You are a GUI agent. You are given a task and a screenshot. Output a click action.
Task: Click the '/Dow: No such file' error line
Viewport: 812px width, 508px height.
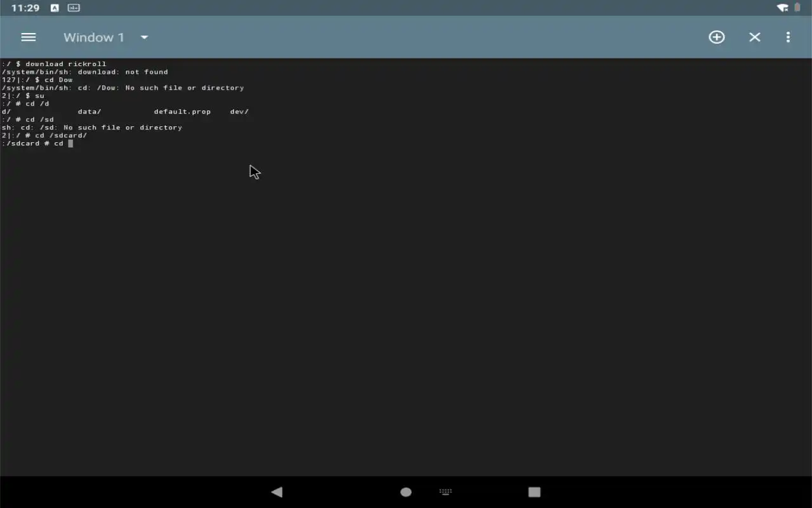tap(122, 88)
